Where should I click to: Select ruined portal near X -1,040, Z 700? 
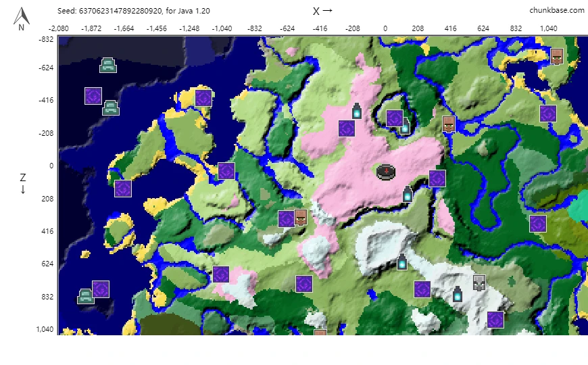(221, 274)
